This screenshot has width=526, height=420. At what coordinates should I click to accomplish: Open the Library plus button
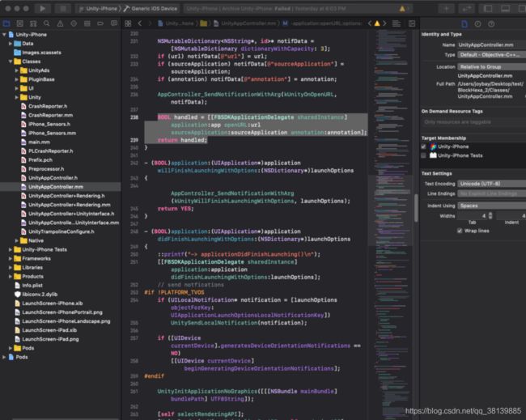point(446,8)
